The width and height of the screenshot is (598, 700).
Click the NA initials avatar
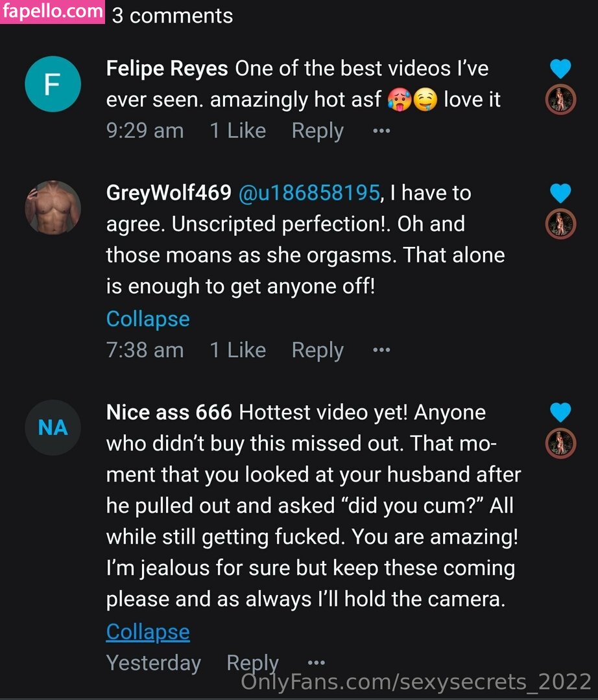click(53, 428)
